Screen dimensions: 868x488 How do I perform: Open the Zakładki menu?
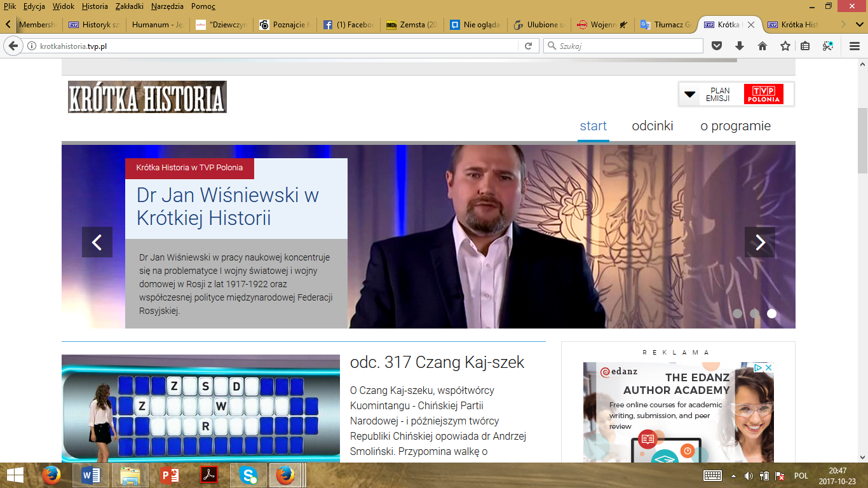pos(130,6)
